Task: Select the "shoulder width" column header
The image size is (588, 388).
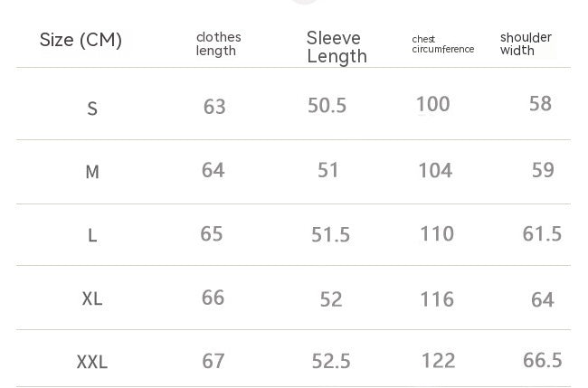Action: point(526,44)
